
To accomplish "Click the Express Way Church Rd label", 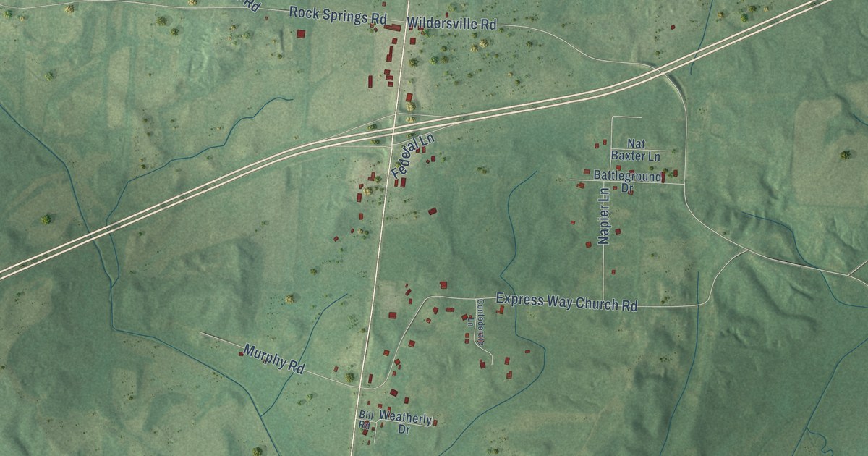I will [x=566, y=302].
